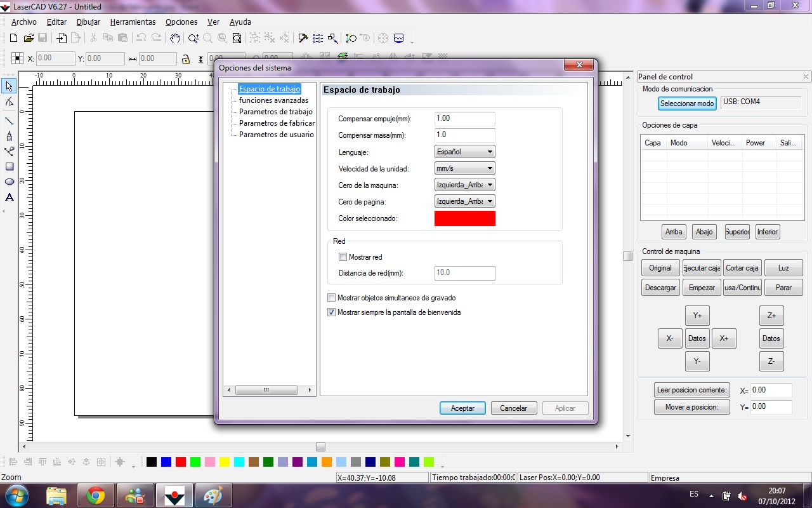The height and width of the screenshot is (508, 812).
Task: Open the Herramientas menu
Action: click(133, 22)
